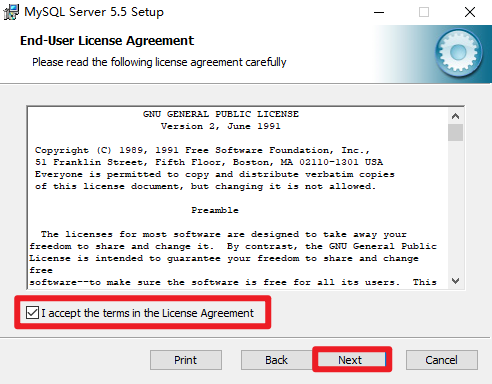Click inside the GNU license text box
Image resolution: width=492 pixels, height=384 pixels.
coord(237,198)
